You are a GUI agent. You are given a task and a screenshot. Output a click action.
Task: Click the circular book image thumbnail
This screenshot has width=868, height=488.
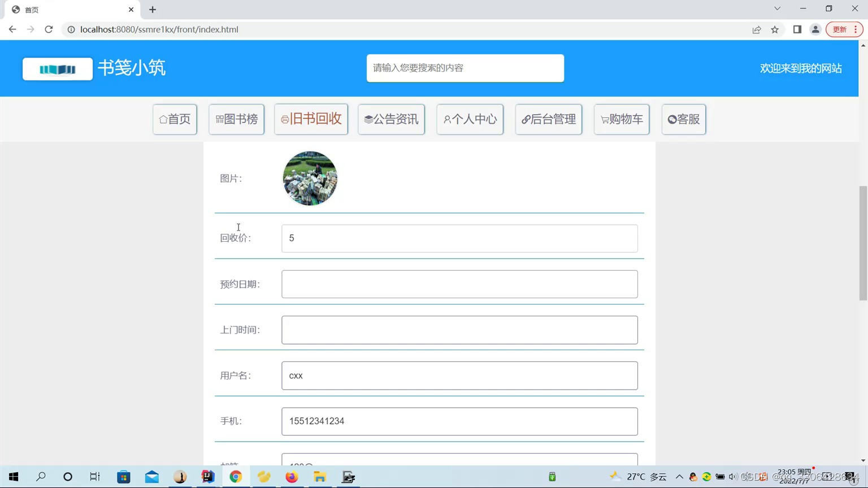coord(310,178)
